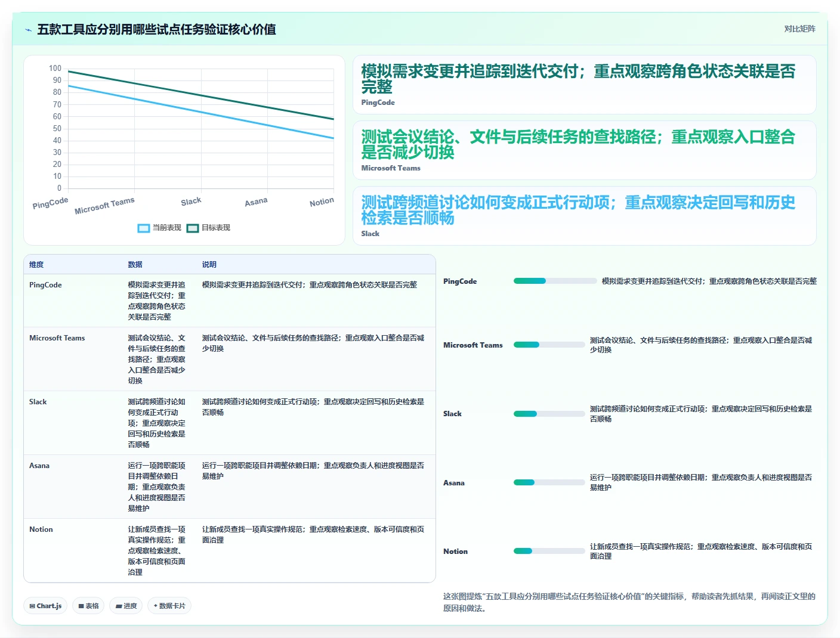Click the Microsoft Teams label in progress list

(473, 345)
